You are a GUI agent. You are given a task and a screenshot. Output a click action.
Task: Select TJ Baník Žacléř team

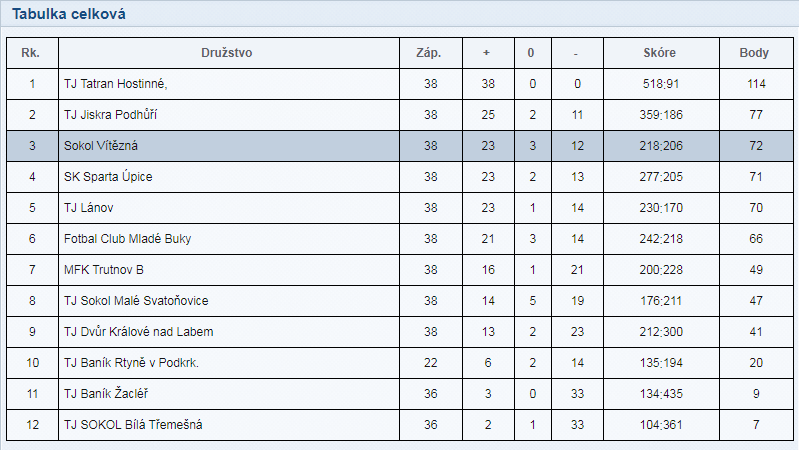click(x=105, y=394)
